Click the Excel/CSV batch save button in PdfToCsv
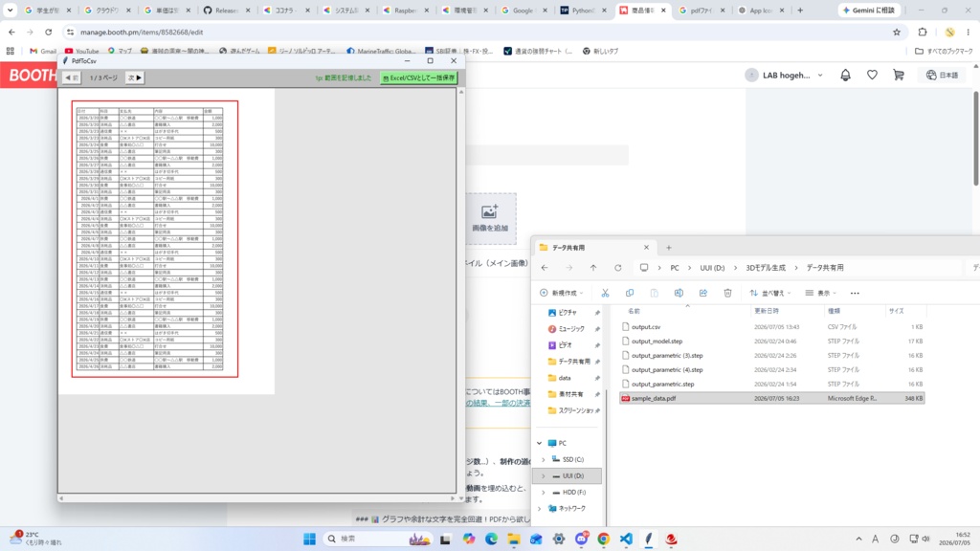 click(x=419, y=78)
